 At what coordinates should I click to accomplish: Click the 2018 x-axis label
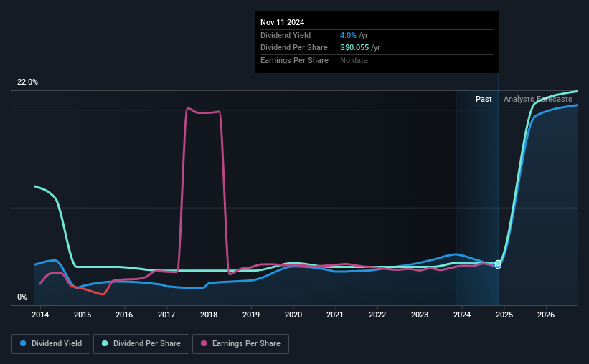coord(209,315)
